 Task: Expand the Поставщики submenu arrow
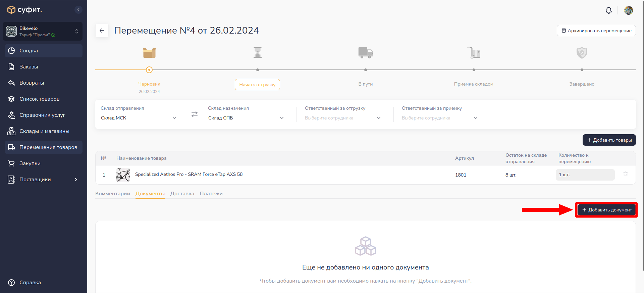(76, 180)
